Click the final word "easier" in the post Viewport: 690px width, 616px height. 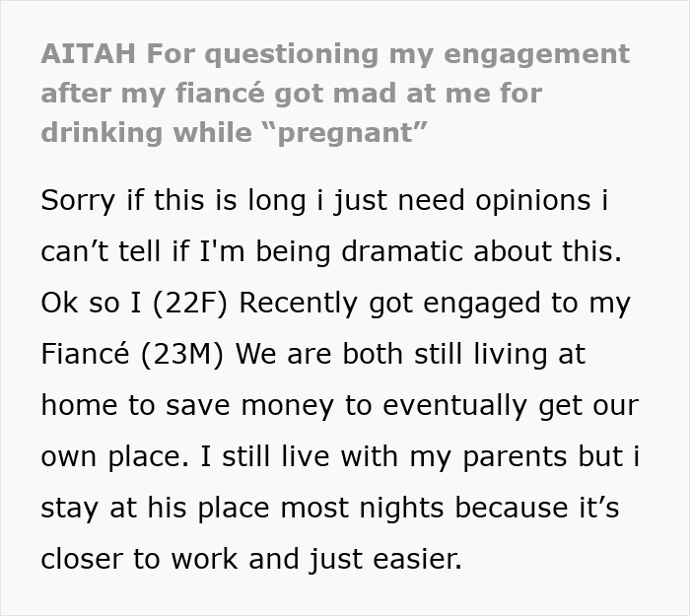coord(420,559)
